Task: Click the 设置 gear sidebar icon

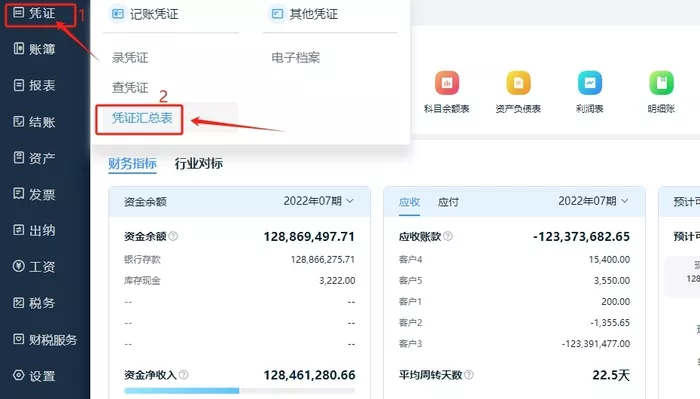Action: tap(19, 375)
